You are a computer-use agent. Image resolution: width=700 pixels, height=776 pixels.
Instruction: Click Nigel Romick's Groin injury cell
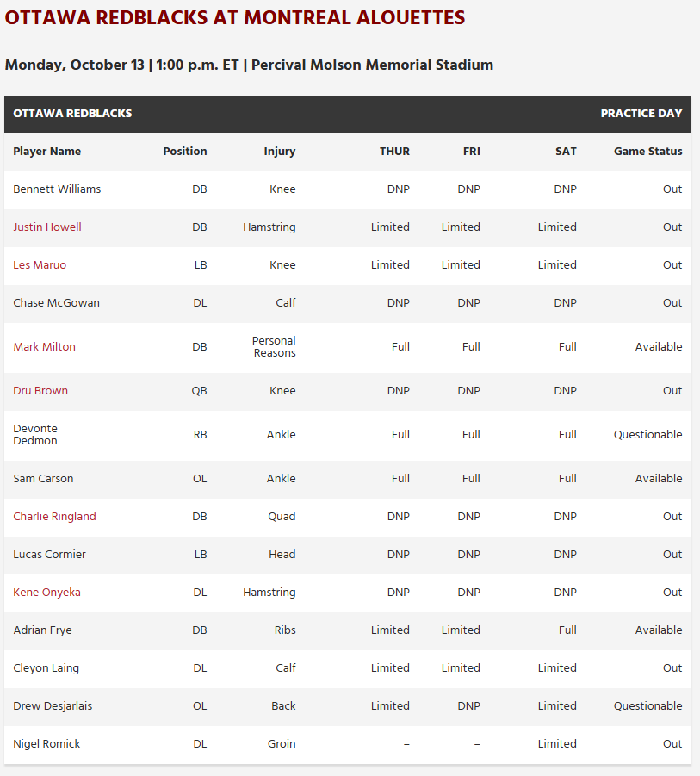[x=281, y=744]
